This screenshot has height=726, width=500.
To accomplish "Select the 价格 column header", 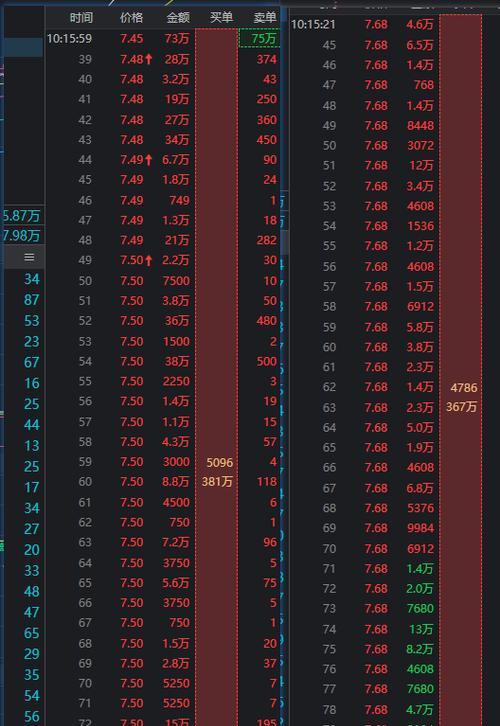I will pyautogui.click(x=131, y=18).
